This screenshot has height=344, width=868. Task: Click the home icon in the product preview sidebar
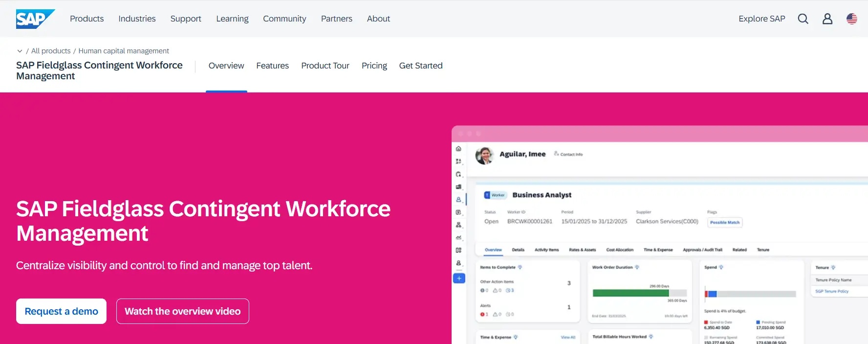click(458, 149)
